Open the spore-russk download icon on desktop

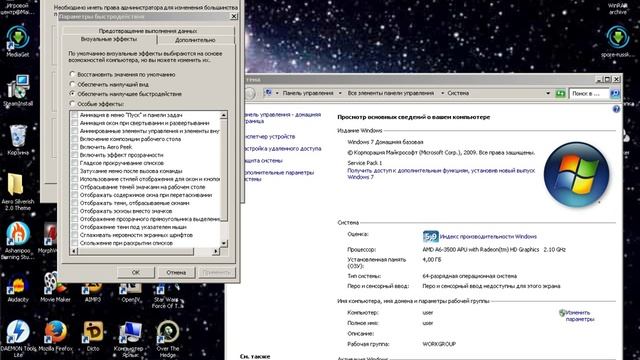(617, 41)
